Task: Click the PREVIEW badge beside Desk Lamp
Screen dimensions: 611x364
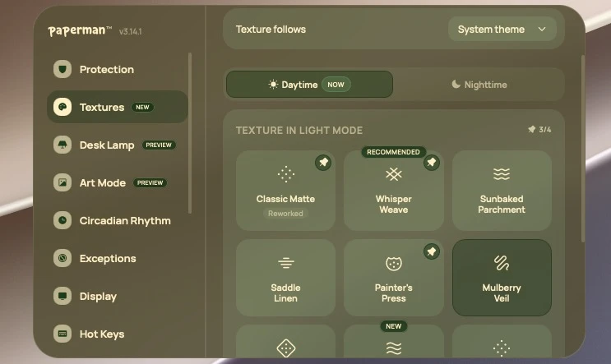Action: 159,145
